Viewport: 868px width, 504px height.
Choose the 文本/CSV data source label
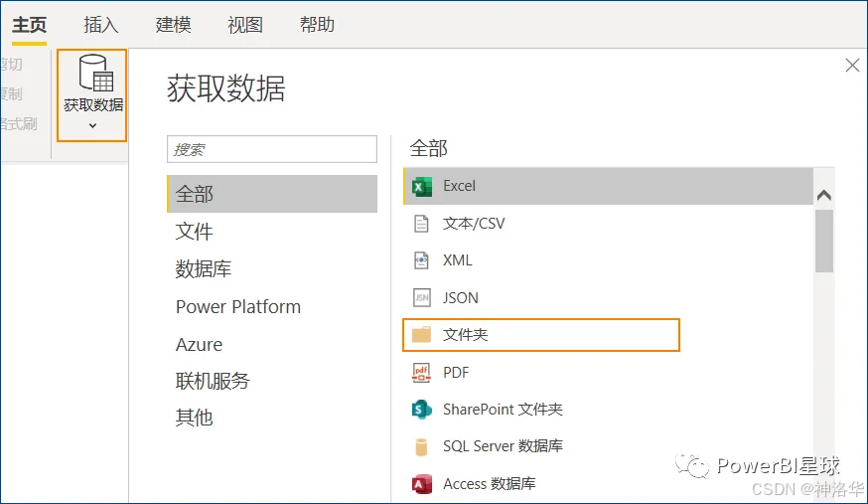click(x=474, y=224)
